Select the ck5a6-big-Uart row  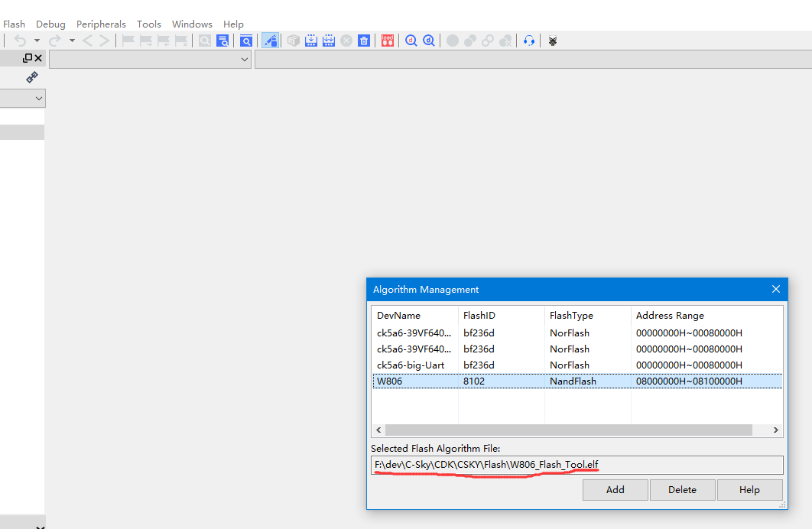pos(411,365)
